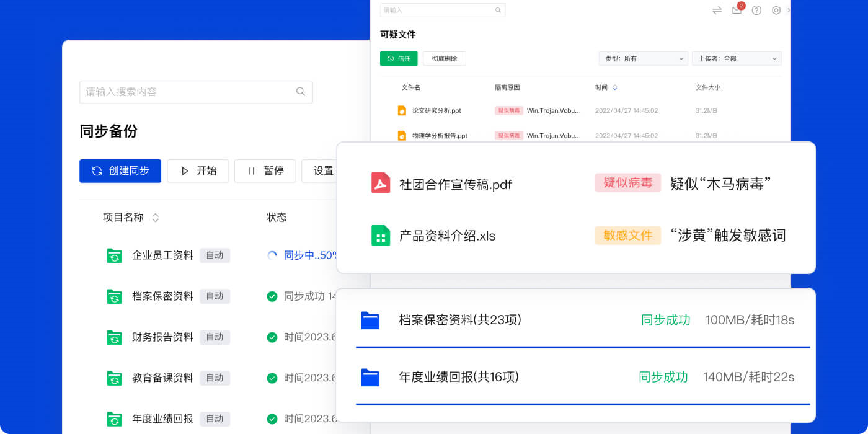Open the 类型:所有 type filter dropdown
868x434 pixels.
click(643, 58)
